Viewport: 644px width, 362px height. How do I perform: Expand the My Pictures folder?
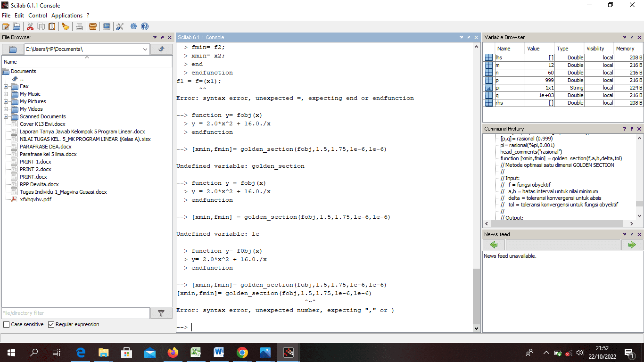click(6, 101)
